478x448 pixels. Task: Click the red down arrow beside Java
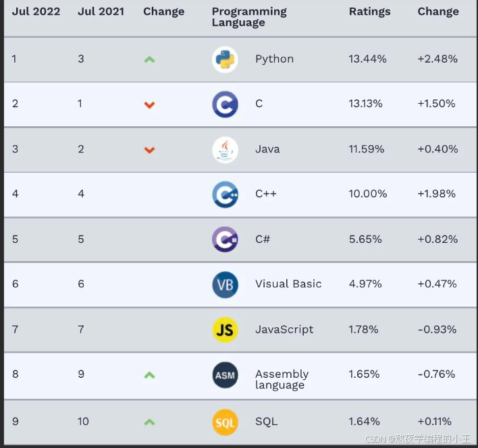tap(149, 150)
